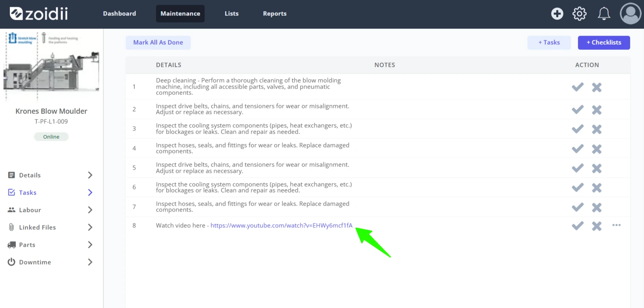Screen dimensions: 644x308
Task: Tick the checkmark for task 3
Action: tap(578, 129)
